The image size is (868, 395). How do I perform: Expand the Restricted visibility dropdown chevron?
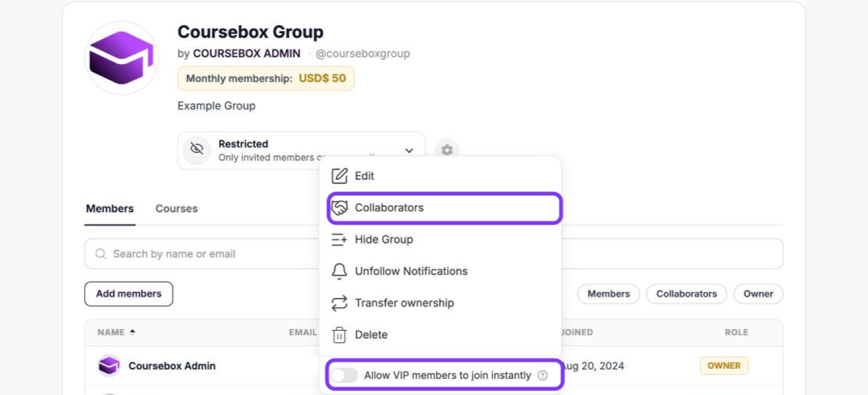tap(409, 150)
